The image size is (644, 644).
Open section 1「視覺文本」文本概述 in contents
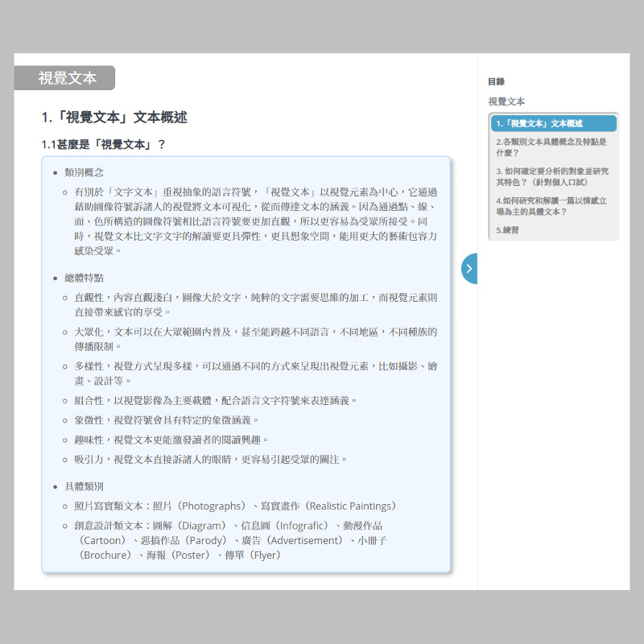click(554, 124)
